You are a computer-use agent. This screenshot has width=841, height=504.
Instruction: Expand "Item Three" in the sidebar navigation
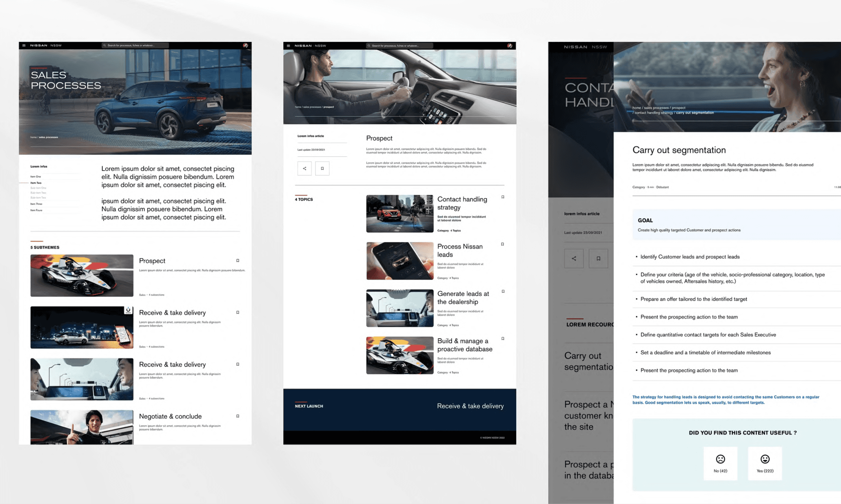coord(36,203)
